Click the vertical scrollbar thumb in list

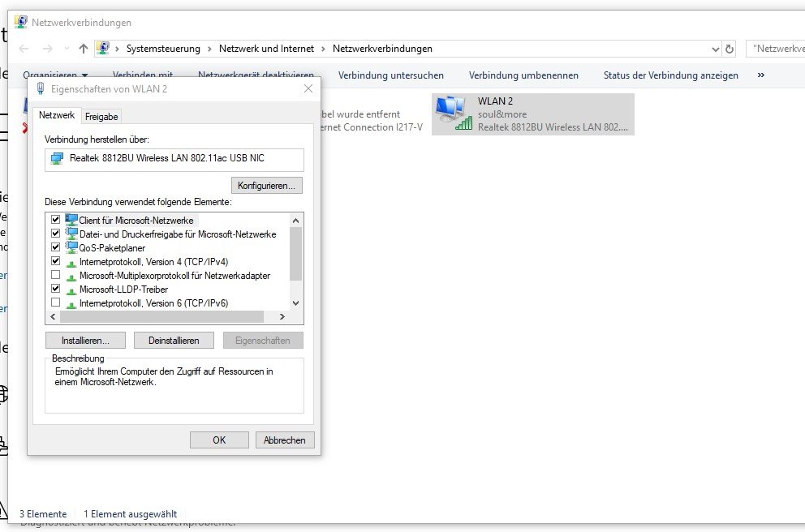pos(295,254)
